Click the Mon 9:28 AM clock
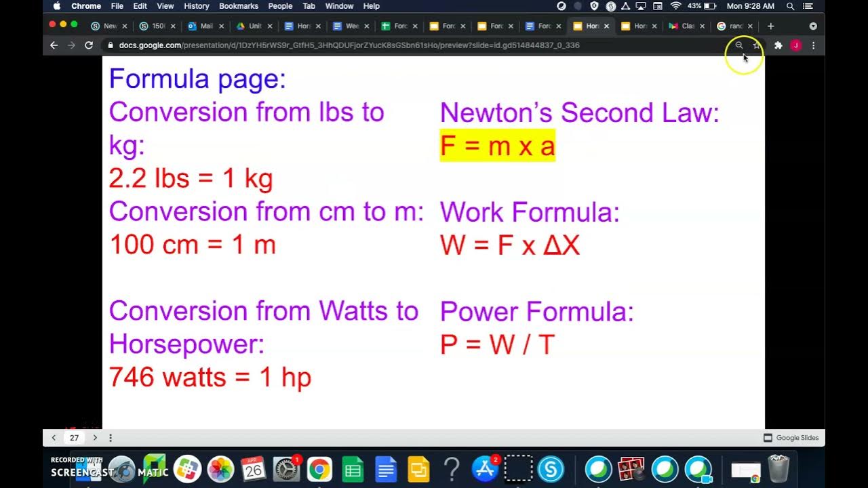Viewport: 868px width, 488px height. pyautogui.click(x=750, y=6)
